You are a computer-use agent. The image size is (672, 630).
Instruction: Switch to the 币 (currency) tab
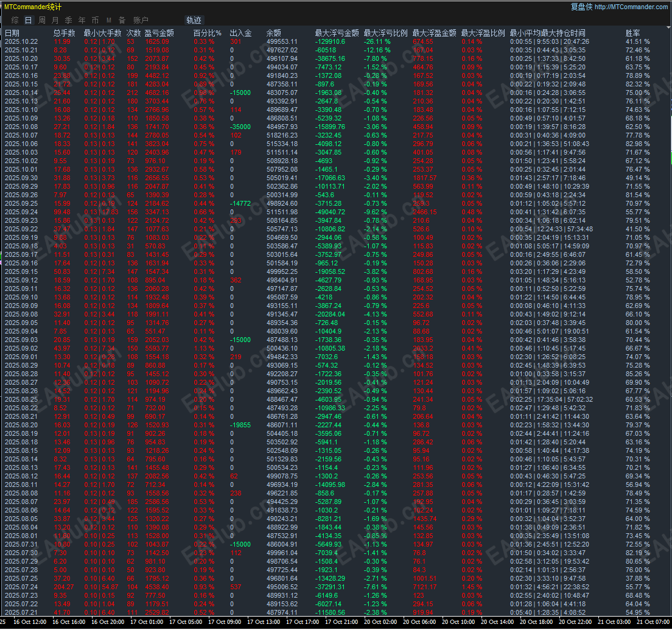click(x=95, y=20)
